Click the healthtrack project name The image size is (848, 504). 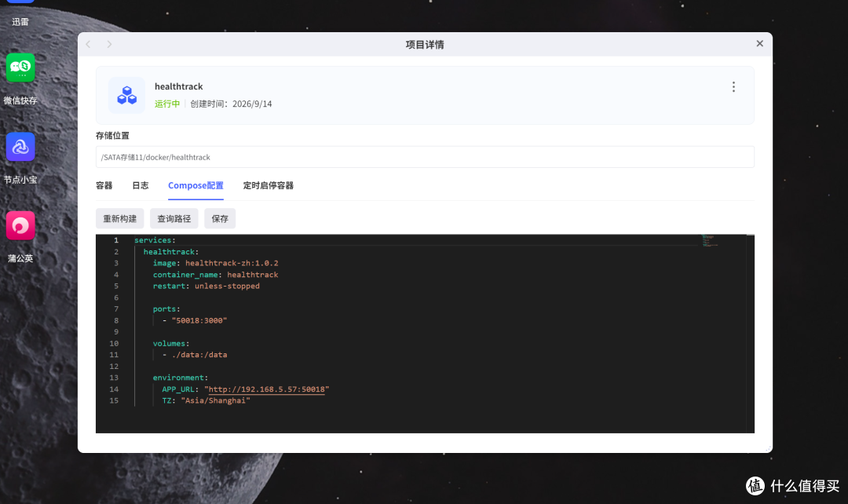pos(179,86)
